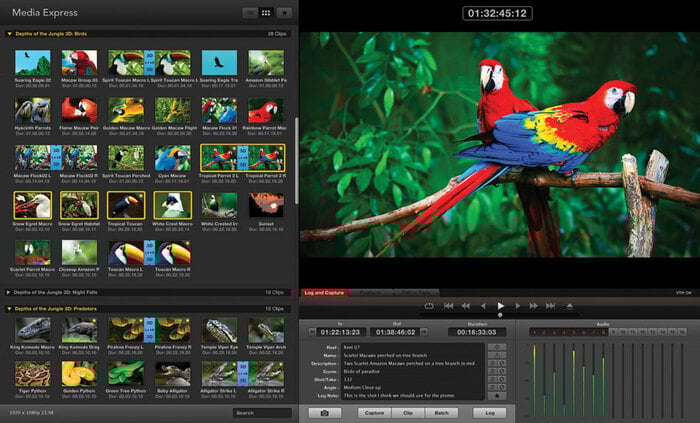Play the clip

point(500,306)
